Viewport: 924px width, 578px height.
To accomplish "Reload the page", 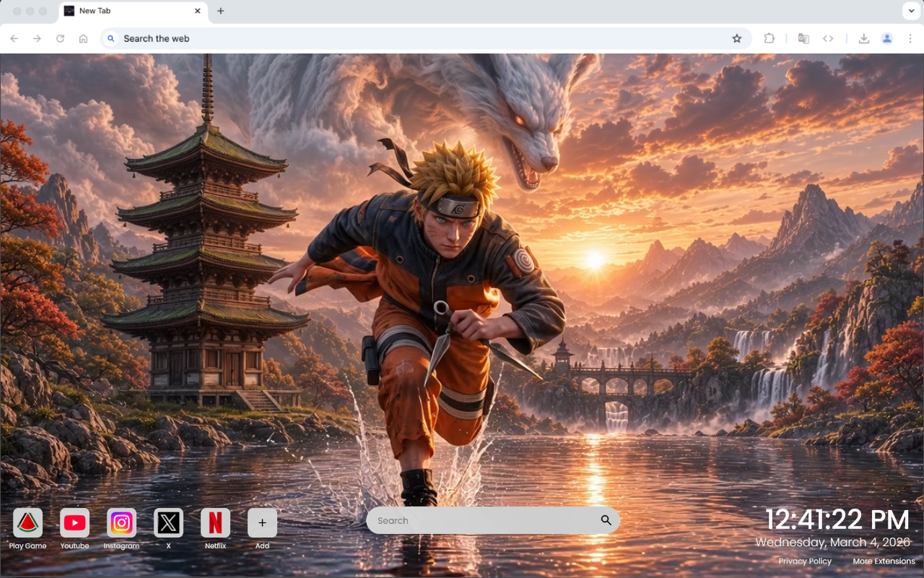I will point(61,38).
